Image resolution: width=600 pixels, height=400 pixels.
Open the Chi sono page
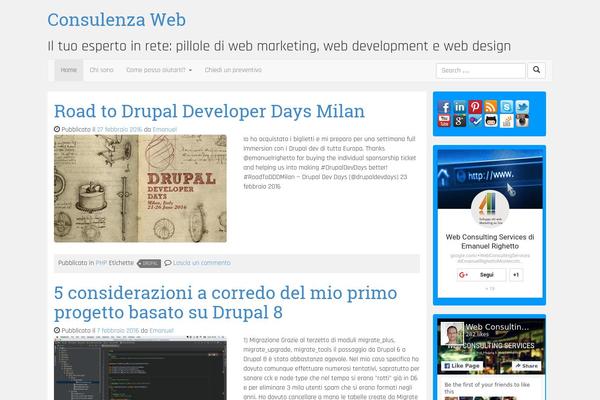coord(101,70)
